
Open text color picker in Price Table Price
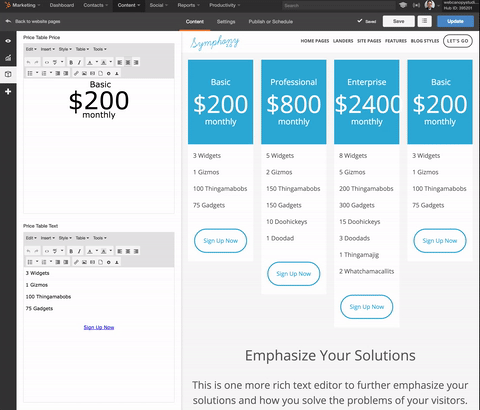click(x=90, y=62)
